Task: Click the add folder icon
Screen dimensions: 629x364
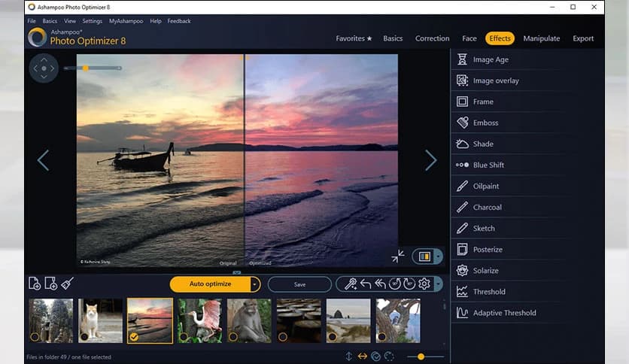Action: (x=51, y=284)
